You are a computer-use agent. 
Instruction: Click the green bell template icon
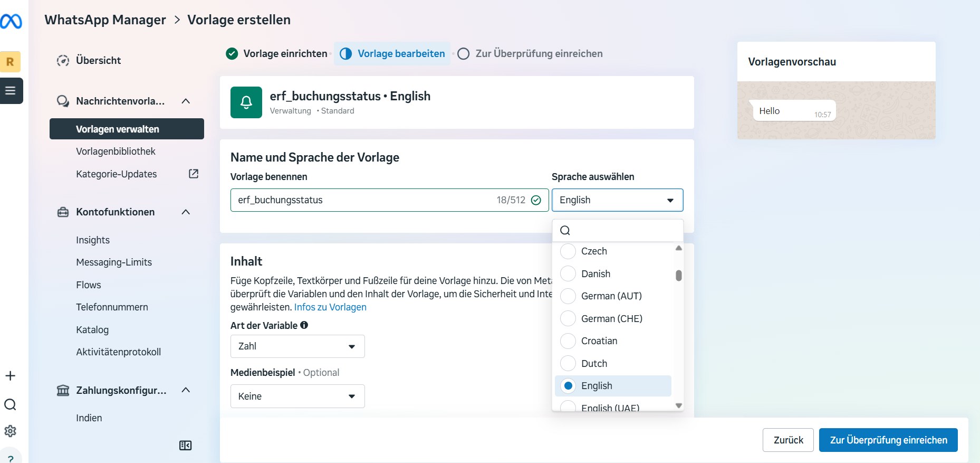coord(246,102)
